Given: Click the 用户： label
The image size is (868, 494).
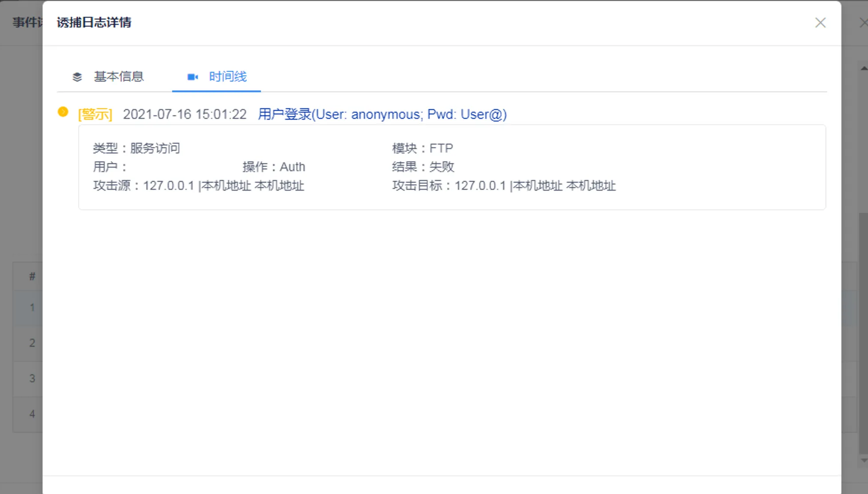Looking at the screenshot, I should pos(110,167).
